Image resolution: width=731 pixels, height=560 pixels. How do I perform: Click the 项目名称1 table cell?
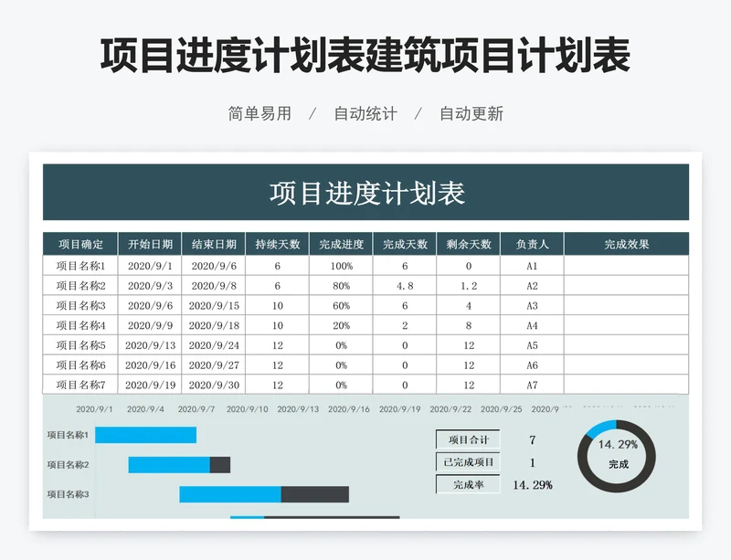pyautogui.click(x=80, y=266)
